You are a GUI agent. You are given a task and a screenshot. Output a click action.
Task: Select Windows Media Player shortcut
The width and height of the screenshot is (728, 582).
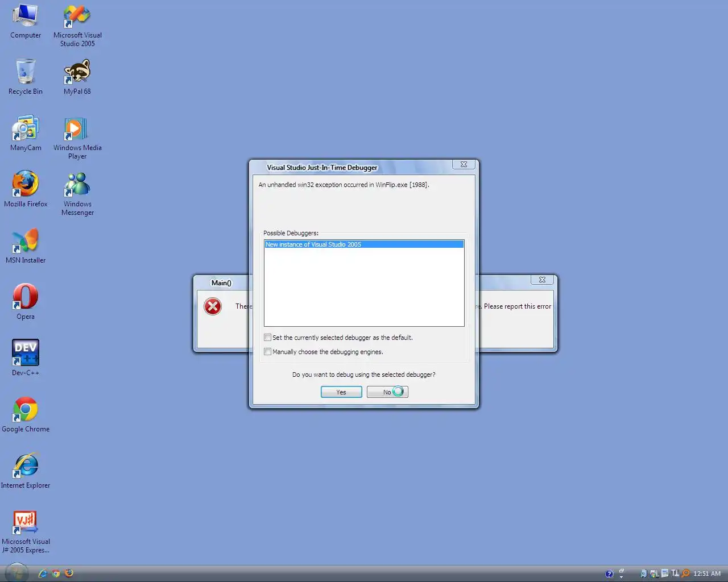[77, 138]
